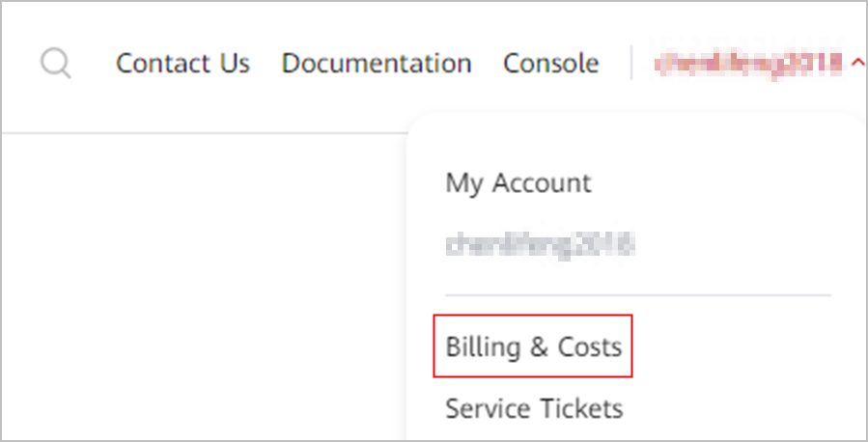
Task: View the My Account menu entry
Action: (518, 182)
